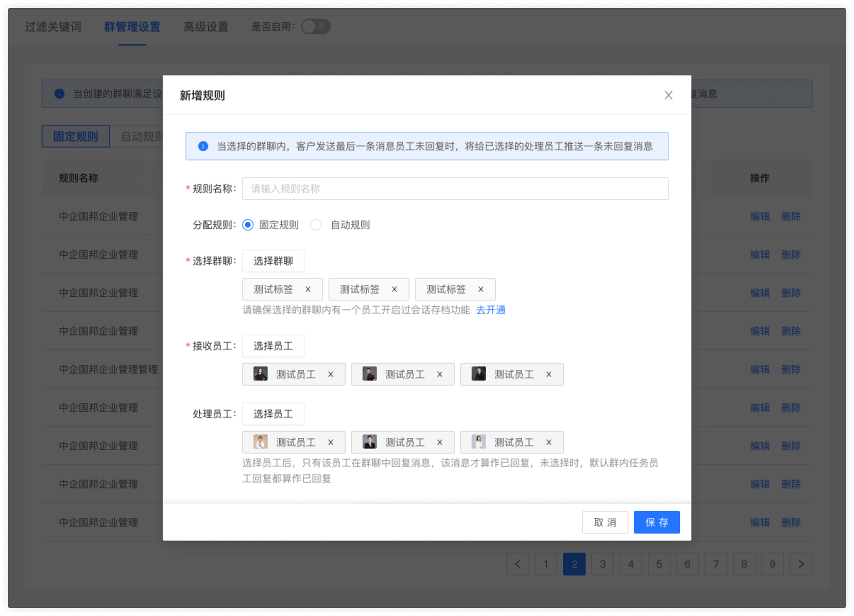Remove last 测试员工 under 接收员工
The image size is (854, 616).
pos(548,374)
